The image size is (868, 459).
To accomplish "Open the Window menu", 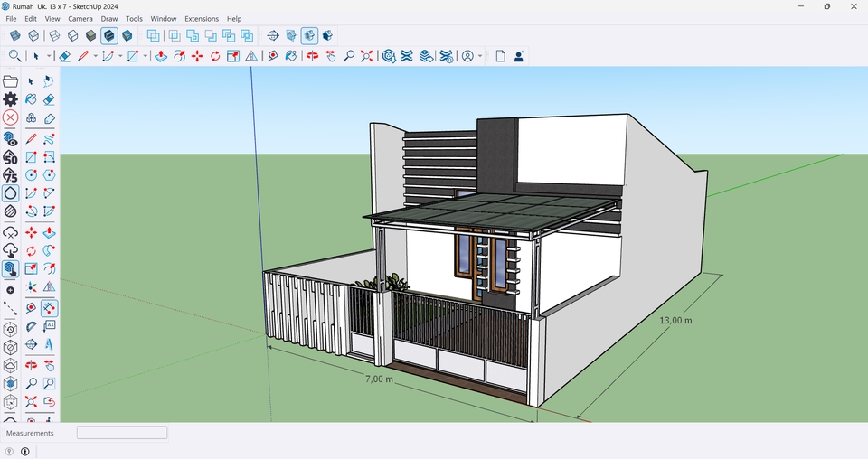I will tap(164, 18).
